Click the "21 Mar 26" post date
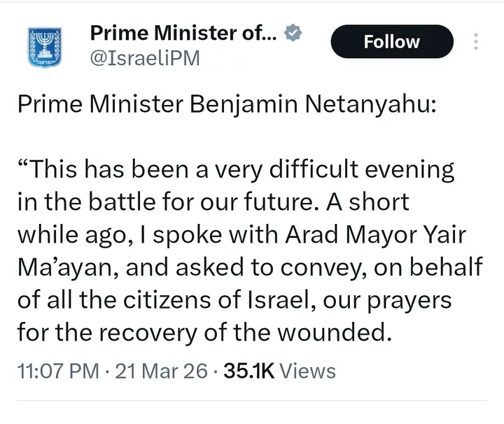Screen dimensions: 504x424 161,371
